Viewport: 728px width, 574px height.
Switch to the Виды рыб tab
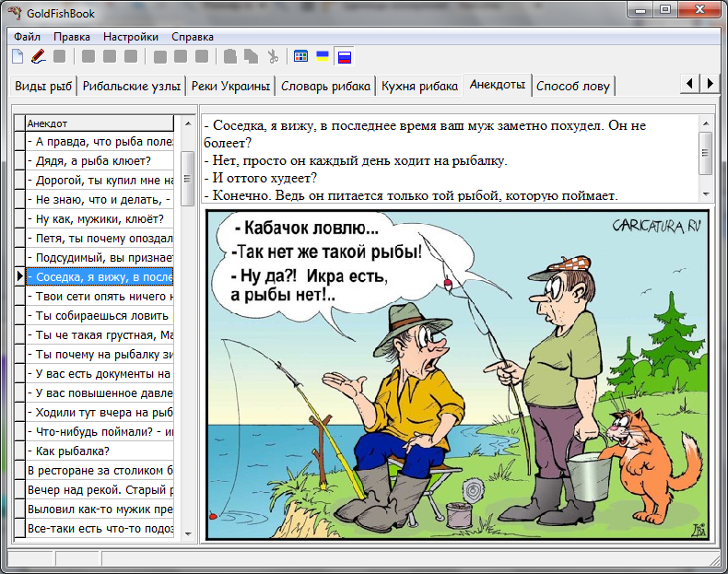coord(43,87)
